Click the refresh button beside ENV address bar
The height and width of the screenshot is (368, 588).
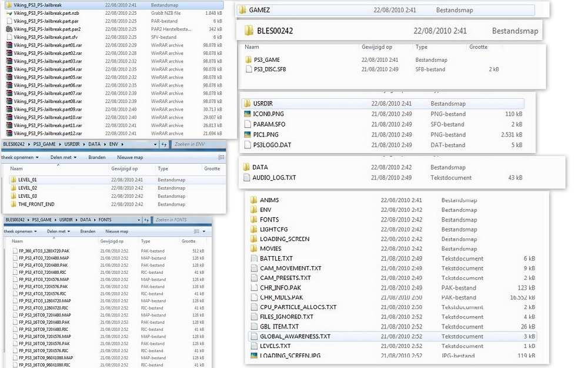pyautogui.click(x=163, y=144)
